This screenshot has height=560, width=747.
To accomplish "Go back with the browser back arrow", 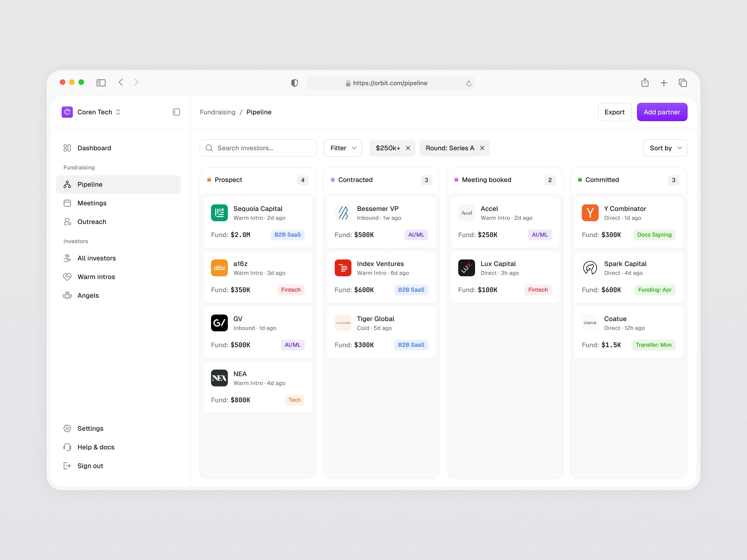I will pos(120,82).
